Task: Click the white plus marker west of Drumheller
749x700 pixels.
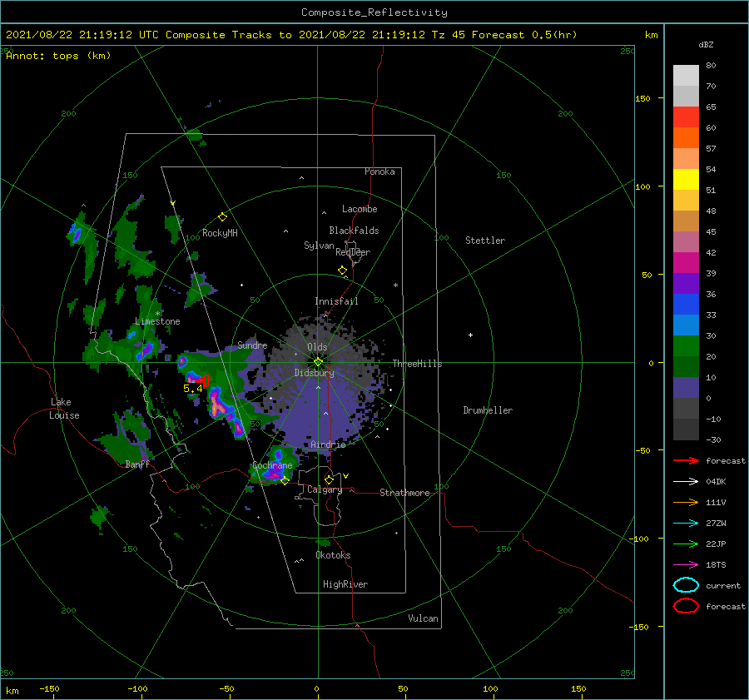Action: click(470, 335)
